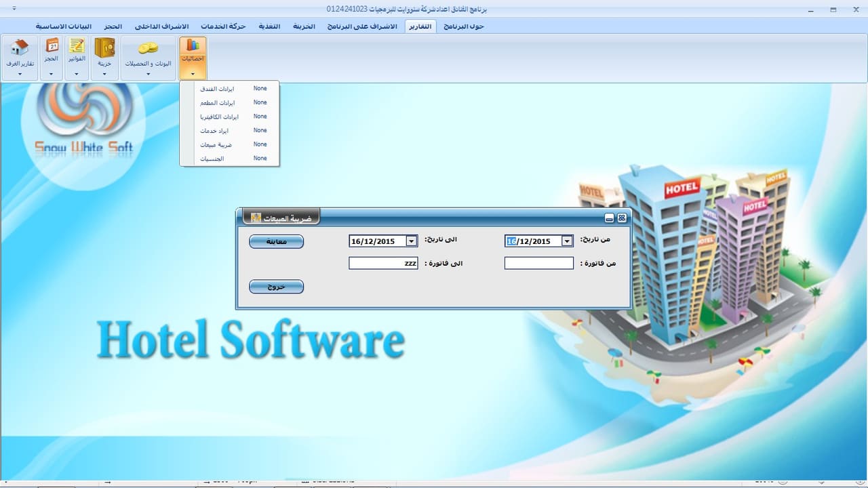Switch to the حول البرنامج tab
The image size is (868, 488).
(465, 26)
